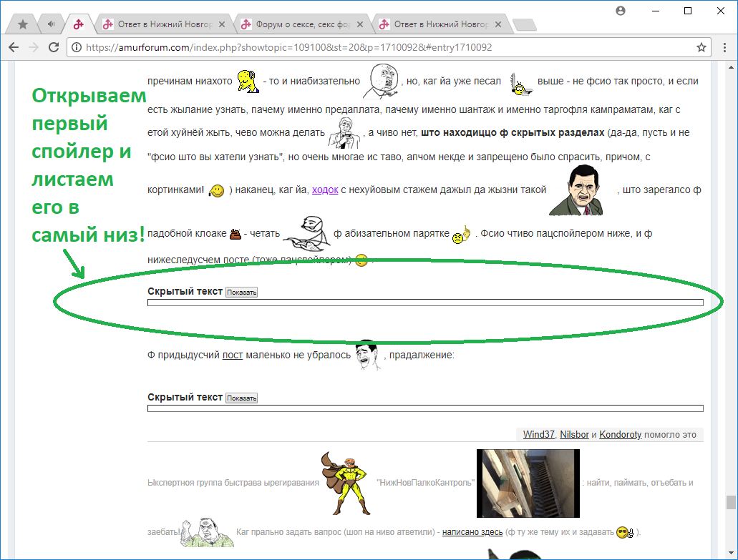Open Wind37 user profile link
Screen dimensions: 738x560
539,434
